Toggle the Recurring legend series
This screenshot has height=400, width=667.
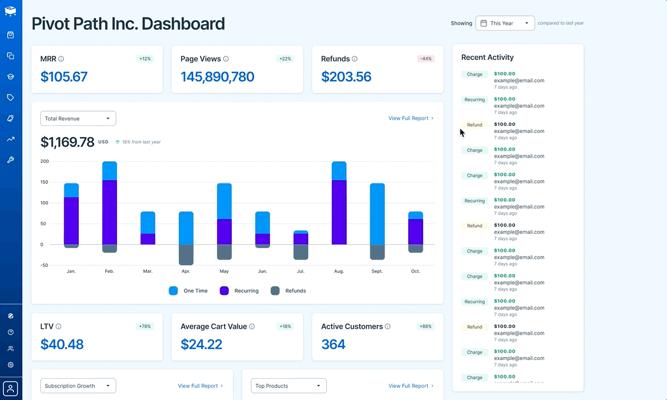pyautogui.click(x=239, y=291)
